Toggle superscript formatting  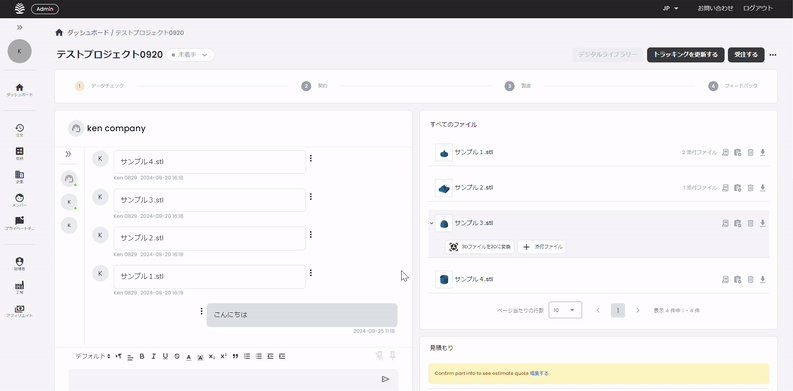pyautogui.click(x=224, y=357)
